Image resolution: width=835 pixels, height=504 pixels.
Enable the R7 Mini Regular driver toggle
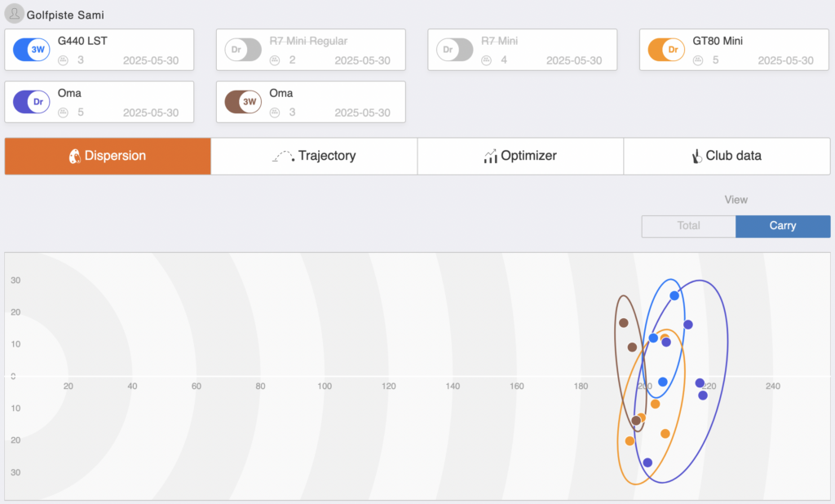pos(243,50)
